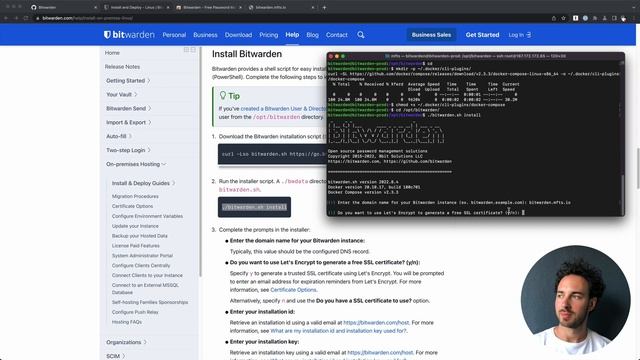Image resolution: width=640 pixels, height=360 pixels.
Task: Expand Organizations section
Action: point(126,342)
